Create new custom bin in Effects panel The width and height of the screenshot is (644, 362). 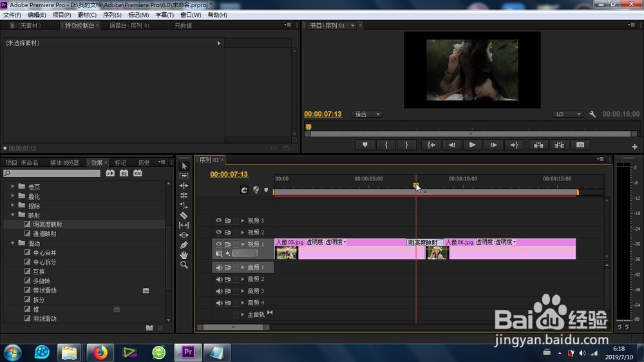click(149, 327)
